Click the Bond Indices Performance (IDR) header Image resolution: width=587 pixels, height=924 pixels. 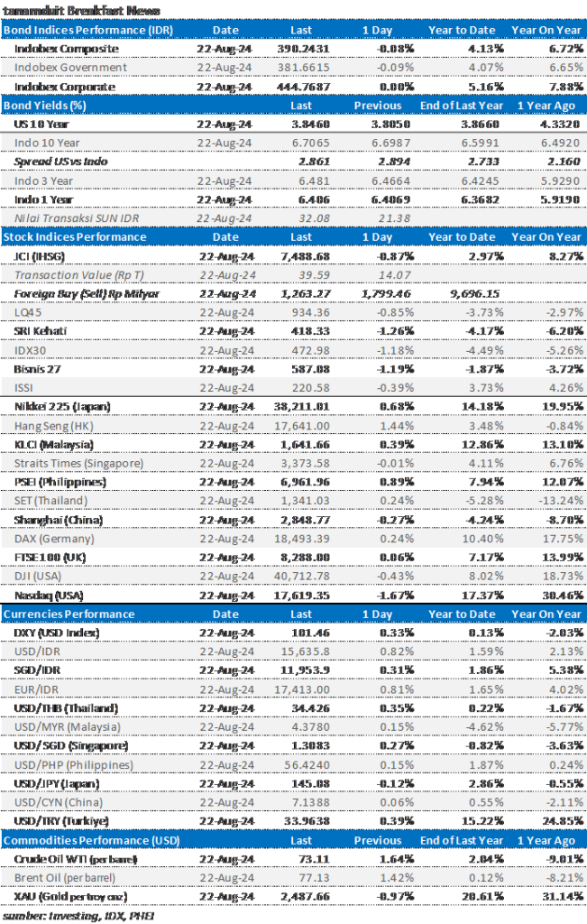click(x=87, y=30)
